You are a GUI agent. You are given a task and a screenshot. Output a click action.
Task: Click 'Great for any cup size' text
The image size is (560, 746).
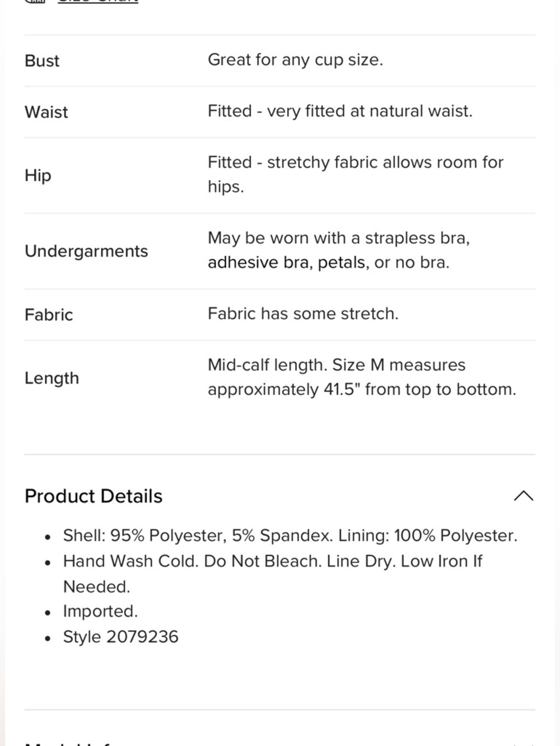click(296, 60)
